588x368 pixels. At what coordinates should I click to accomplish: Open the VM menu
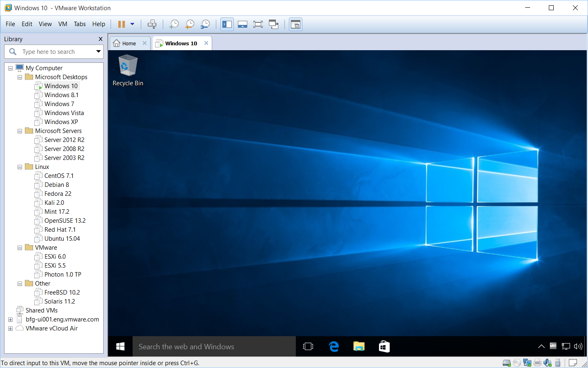tap(62, 24)
